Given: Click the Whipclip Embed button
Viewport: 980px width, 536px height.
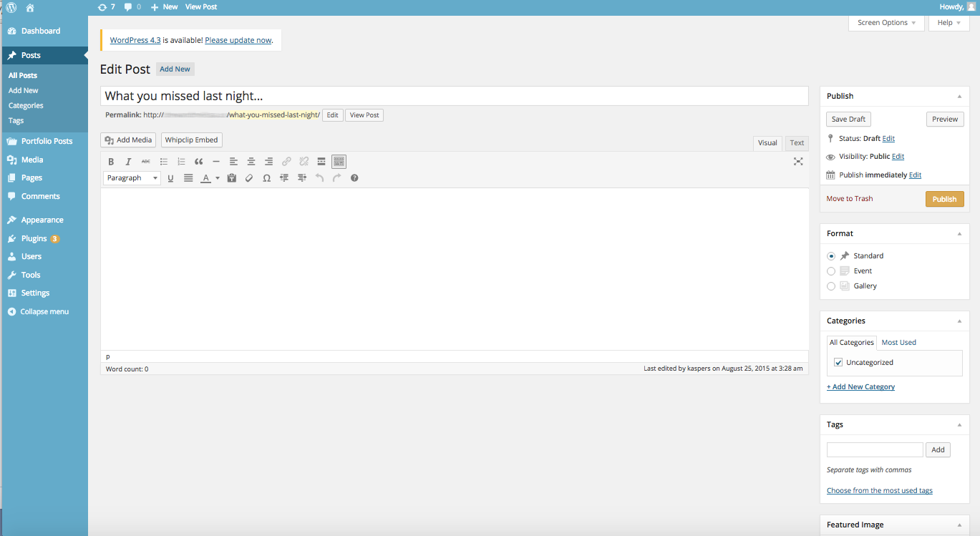Looking at the screenshot, I should [192, 140].
